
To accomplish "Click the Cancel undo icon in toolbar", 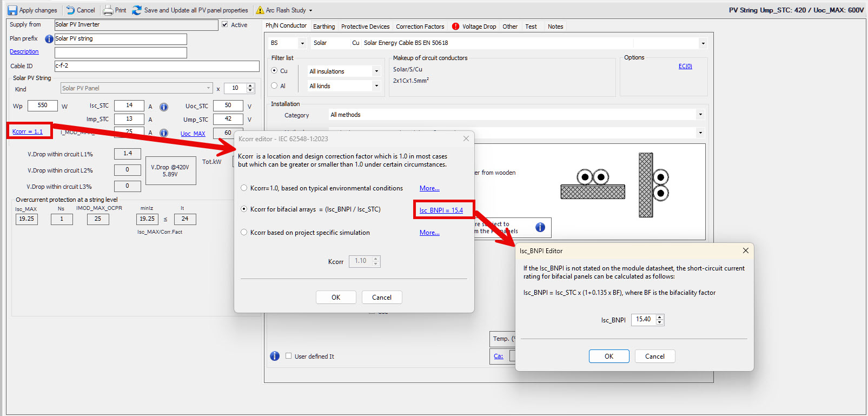I will click(71, 10).
